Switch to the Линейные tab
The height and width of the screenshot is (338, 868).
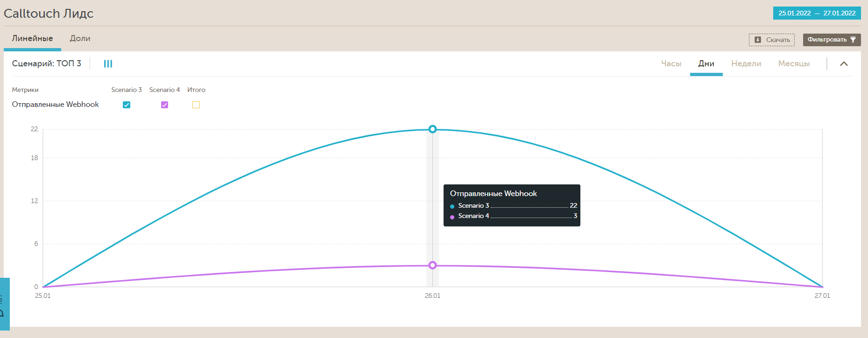[32, 39]
